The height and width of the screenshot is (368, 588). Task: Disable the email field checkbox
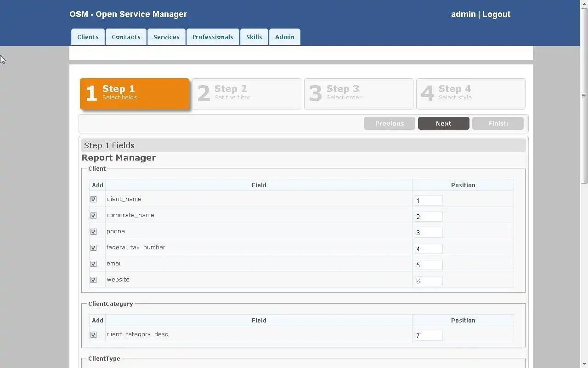click(94, 264)
